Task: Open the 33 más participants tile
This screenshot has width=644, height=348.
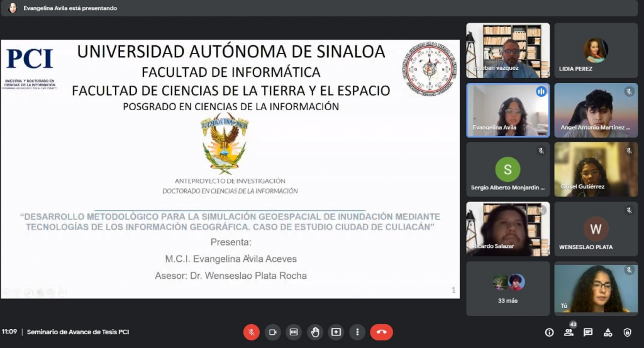Action: [x=508, y=288]
